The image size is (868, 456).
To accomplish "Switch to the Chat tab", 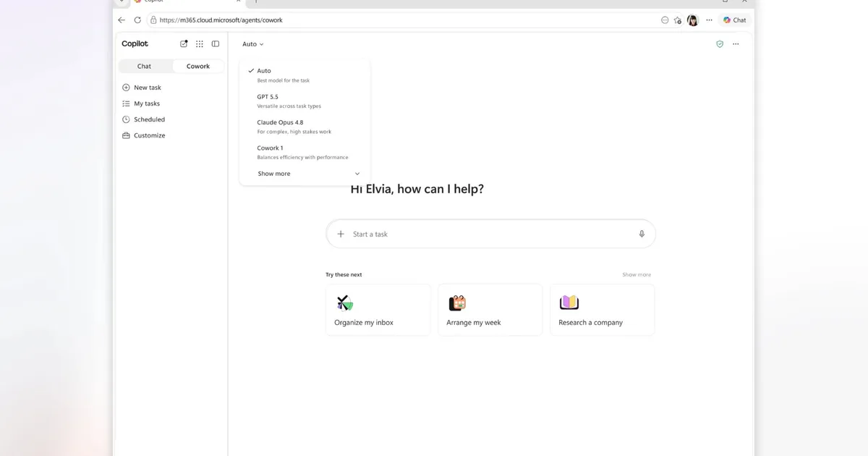I will [145, 66].
